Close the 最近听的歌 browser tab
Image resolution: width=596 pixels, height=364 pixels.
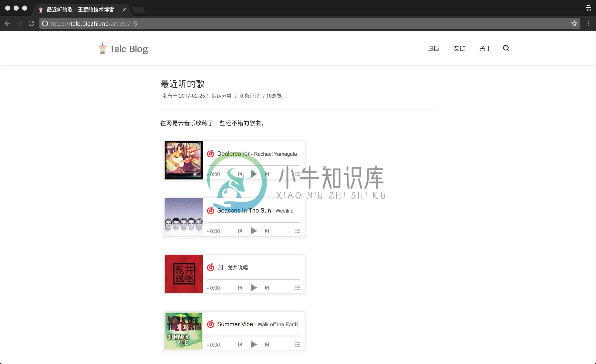coord(124,10)
